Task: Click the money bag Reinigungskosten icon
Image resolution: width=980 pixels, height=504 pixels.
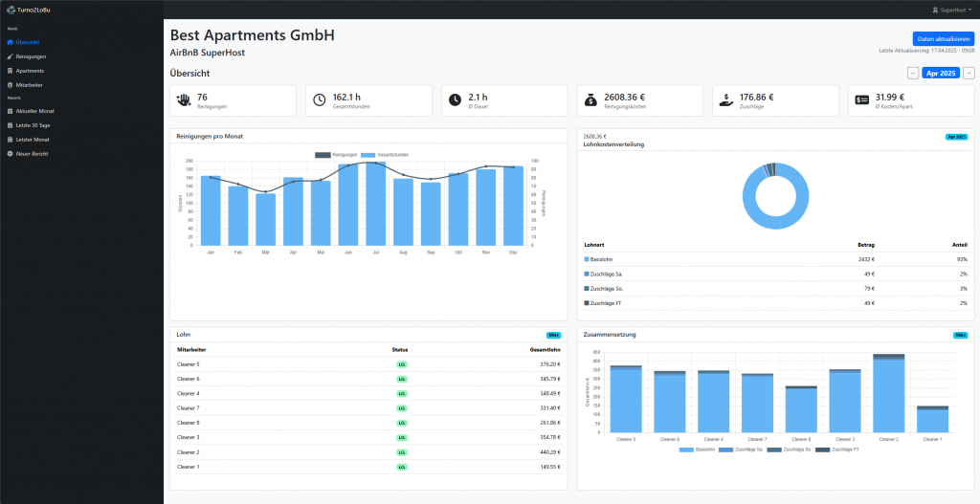Action: [x=590, y=100]
